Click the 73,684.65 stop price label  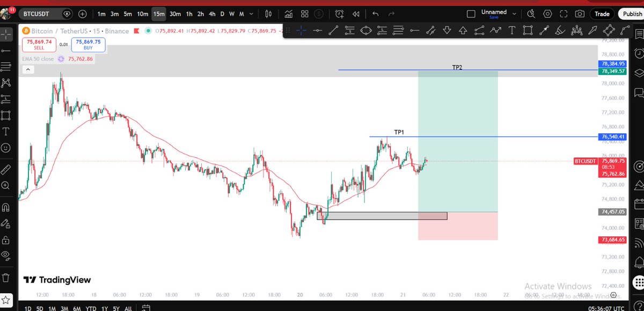point(612,240)
